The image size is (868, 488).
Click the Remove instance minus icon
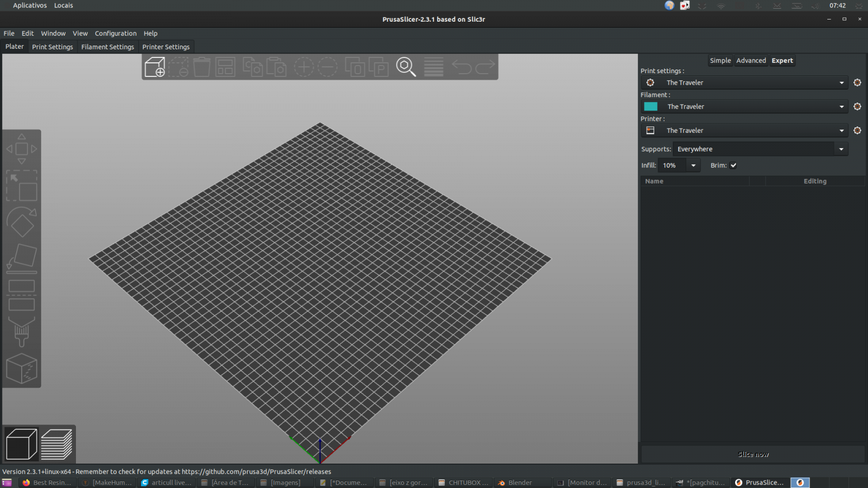coord(328,67)
